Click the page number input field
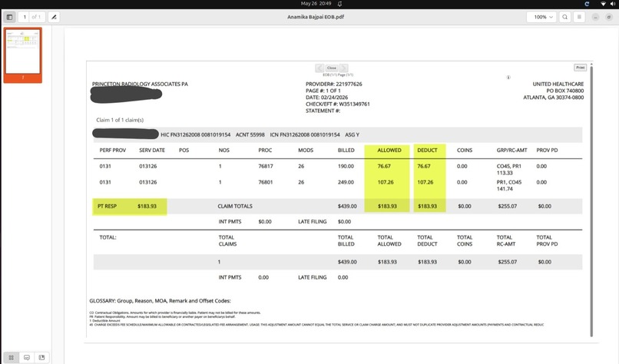Image resolution: width=619 pixels, height=364 pixels. coord(24,17)
